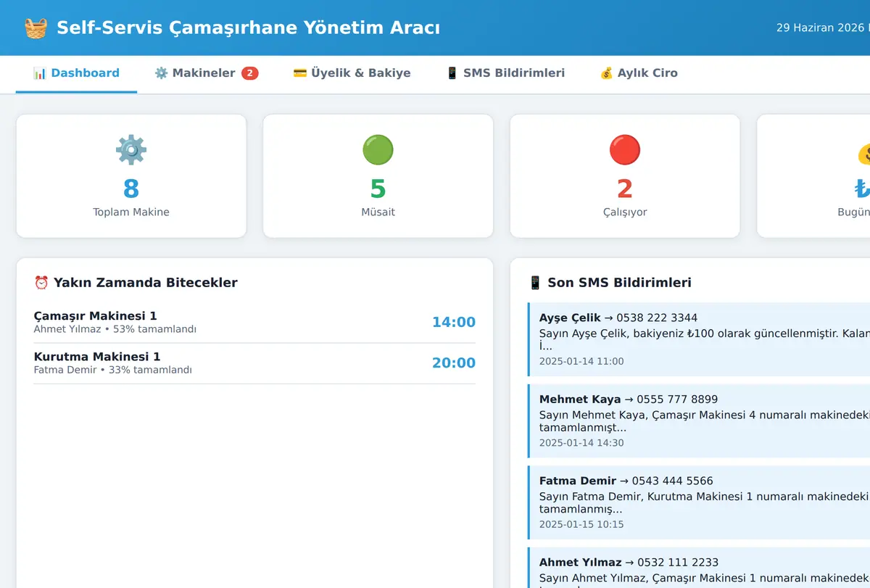Open the Dashboard tab
870x588 pixels.
(76, 73)
